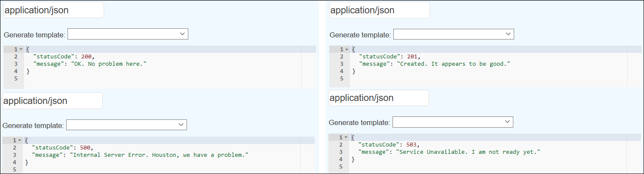The image size is (644, 174).
Task: Collapse the fold arrow in status 503 editor
Action: (345, 137)
